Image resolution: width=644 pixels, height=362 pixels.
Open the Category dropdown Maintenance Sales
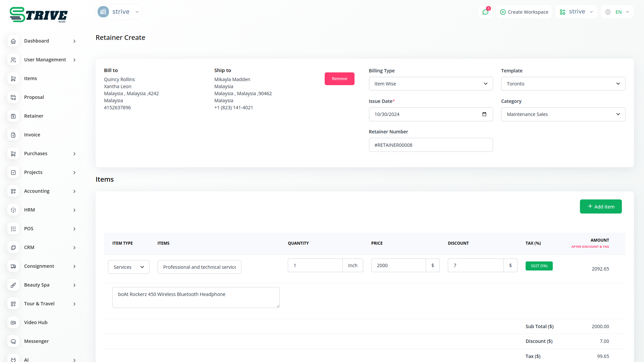[x=563, y=114]
